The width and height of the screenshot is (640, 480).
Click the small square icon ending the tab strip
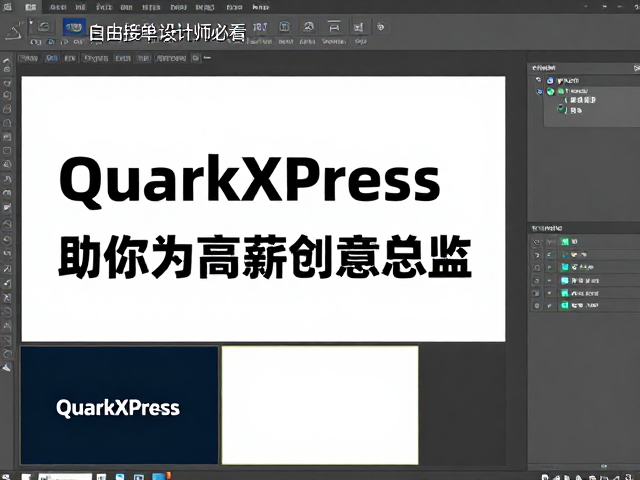click(x=196, y=58)
